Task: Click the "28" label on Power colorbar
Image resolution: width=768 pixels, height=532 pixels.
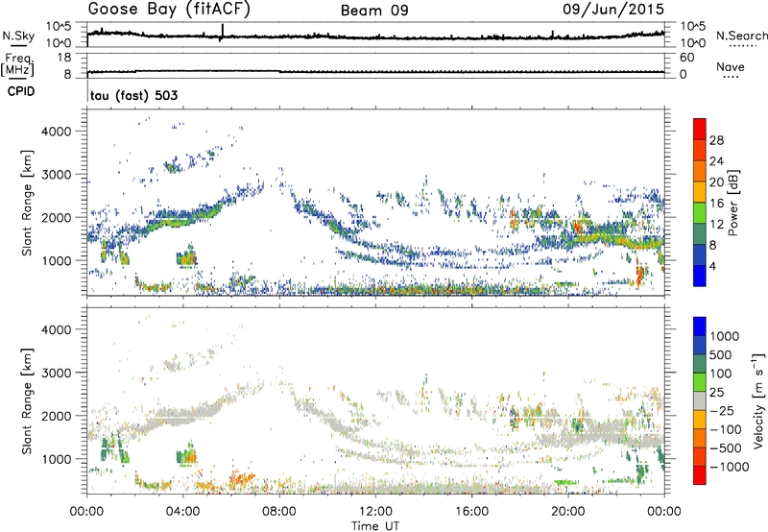Action: pos(716,140)
